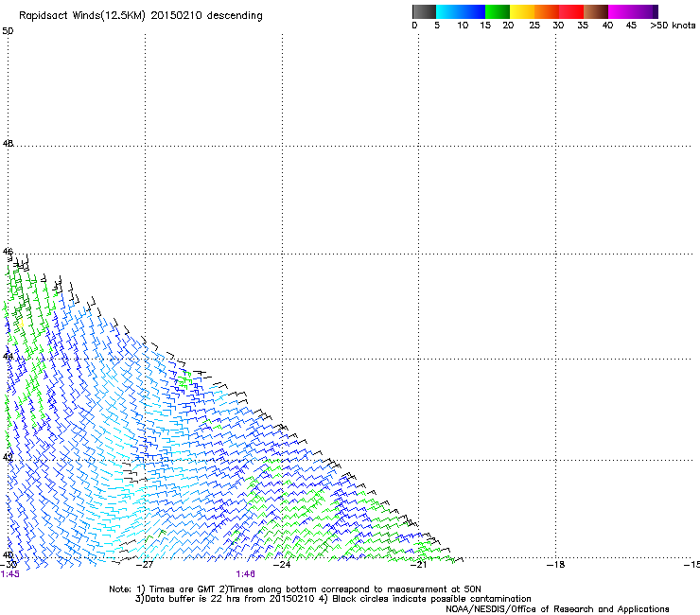
Task: Click the yellow 20-25 knots color band
Action: pos(522,11)
